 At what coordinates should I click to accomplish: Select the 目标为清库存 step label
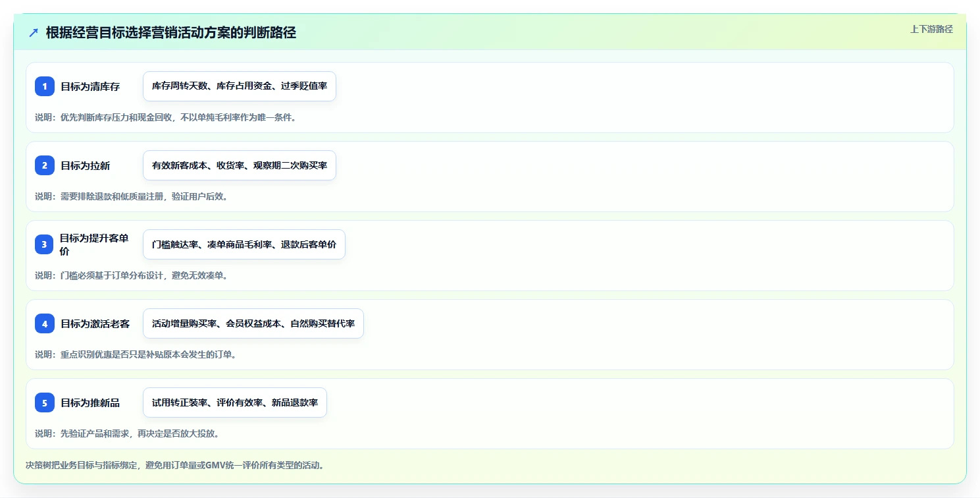90,86
